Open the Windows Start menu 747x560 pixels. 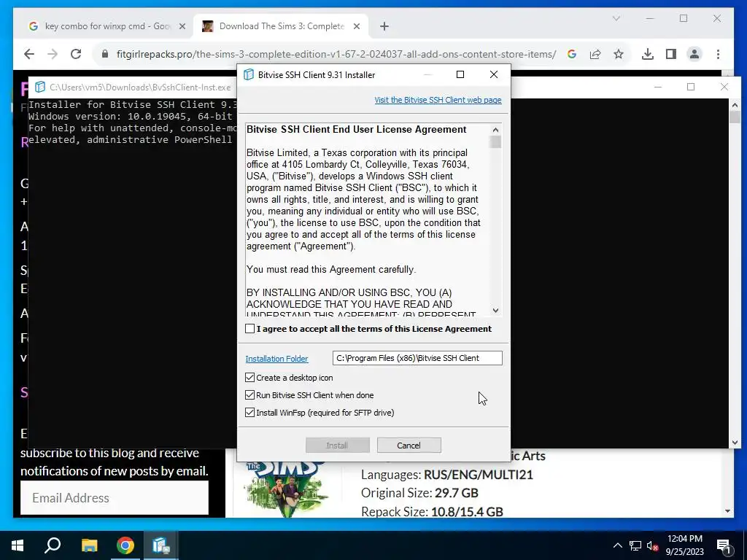18,545
